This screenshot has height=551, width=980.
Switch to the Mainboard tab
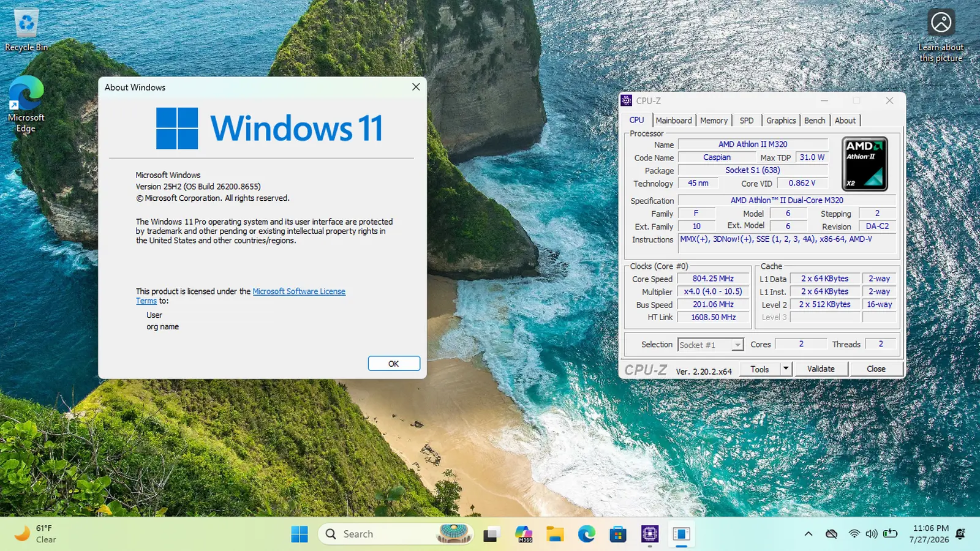[674, 121]
